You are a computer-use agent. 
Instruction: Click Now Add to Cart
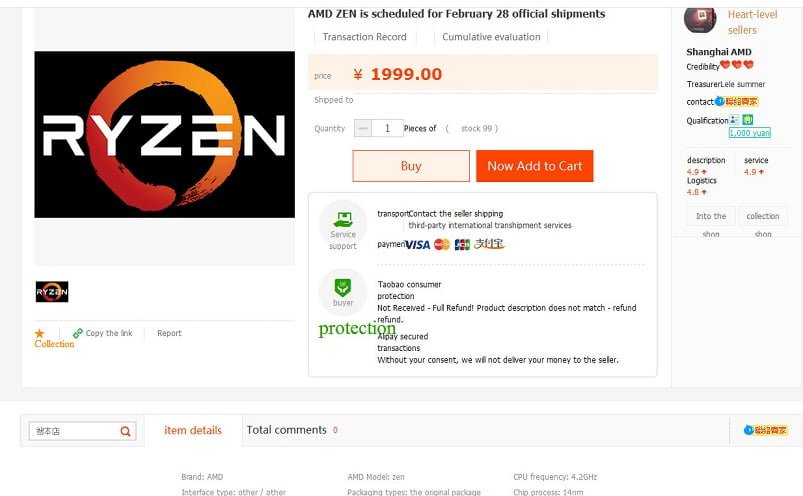534,166
